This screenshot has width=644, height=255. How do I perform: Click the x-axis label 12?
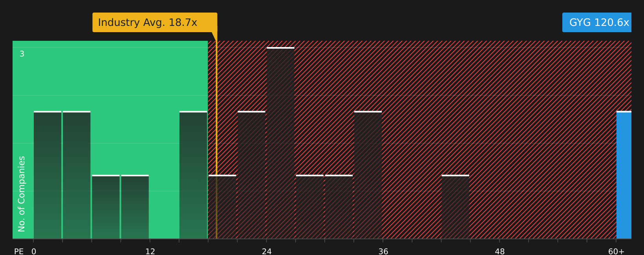click(x=150, y=251)
